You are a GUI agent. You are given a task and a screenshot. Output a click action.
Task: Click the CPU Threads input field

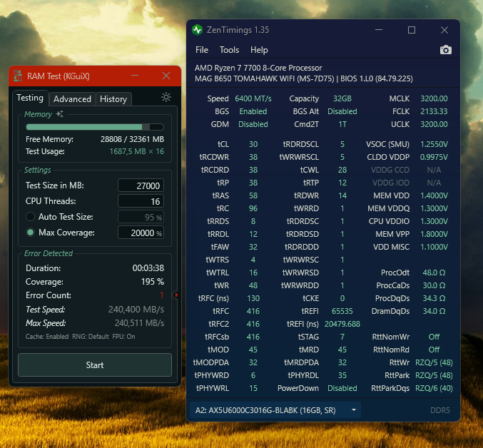(141, 201)
